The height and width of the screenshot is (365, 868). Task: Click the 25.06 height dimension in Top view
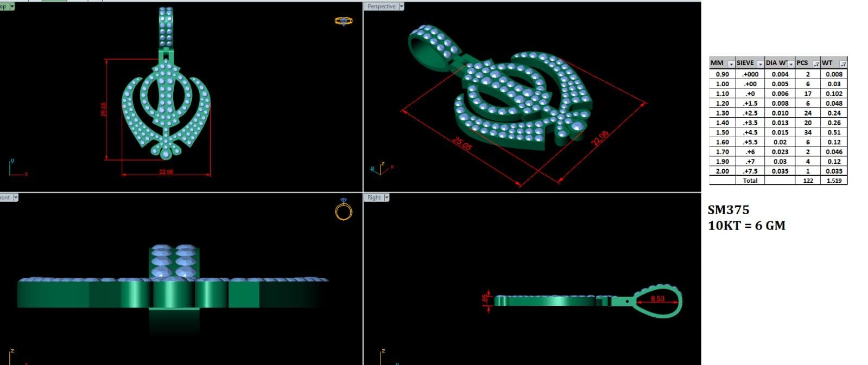tap(103, 109)
